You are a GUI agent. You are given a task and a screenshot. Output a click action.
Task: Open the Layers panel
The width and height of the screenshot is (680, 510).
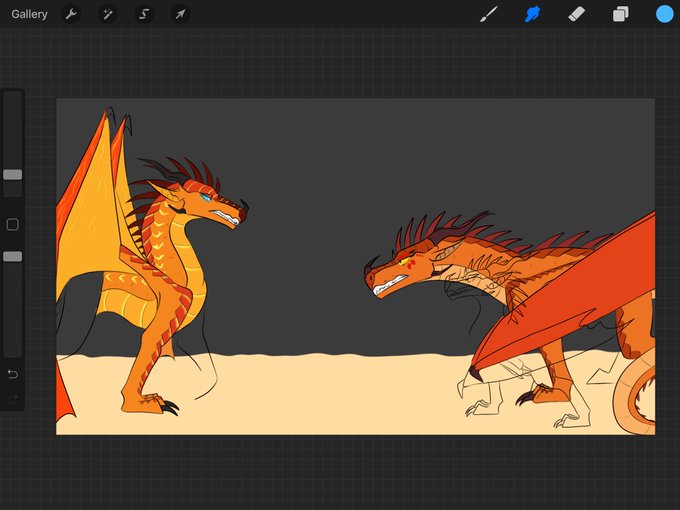click(x=621, y=14)
